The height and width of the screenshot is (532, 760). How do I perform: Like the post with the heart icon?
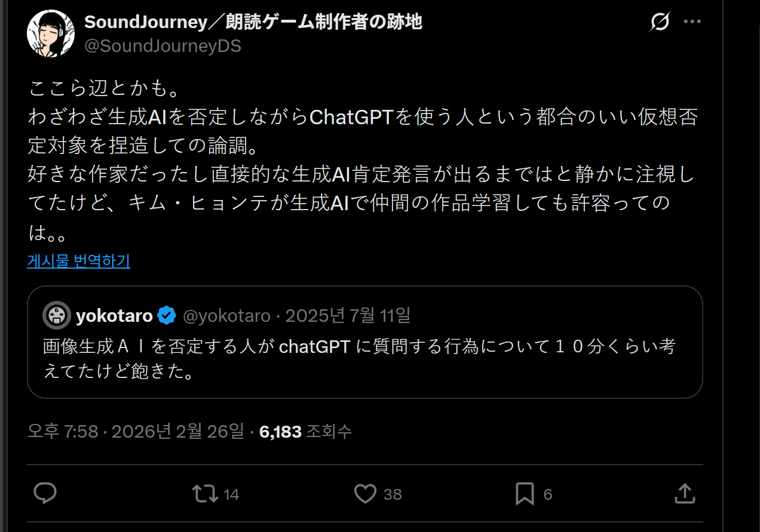pos(365,494)
